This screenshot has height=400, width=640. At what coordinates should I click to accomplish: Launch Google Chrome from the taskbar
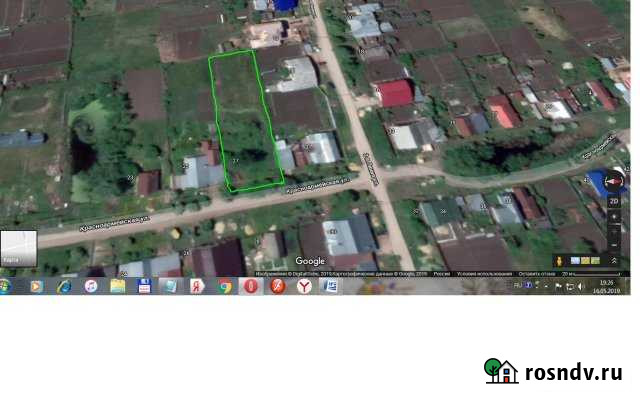coord(225,286)
